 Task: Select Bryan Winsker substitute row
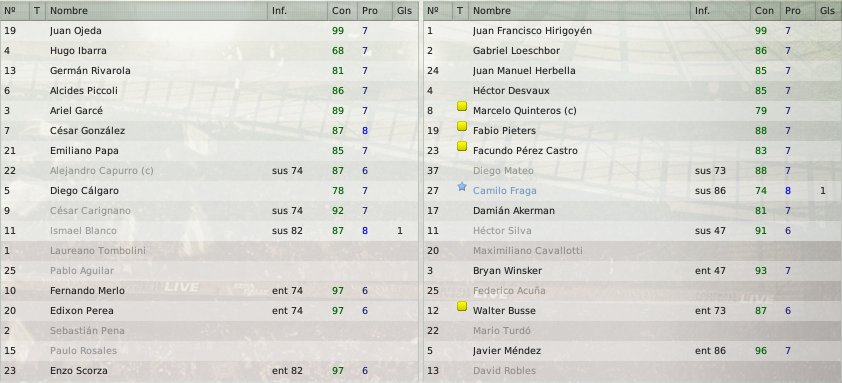(x=633, y=270)
